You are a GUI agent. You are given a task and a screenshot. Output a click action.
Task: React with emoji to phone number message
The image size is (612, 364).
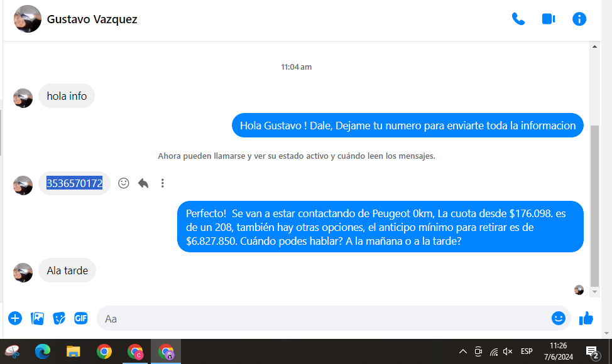pyautogui.click(x=124, y=183)
